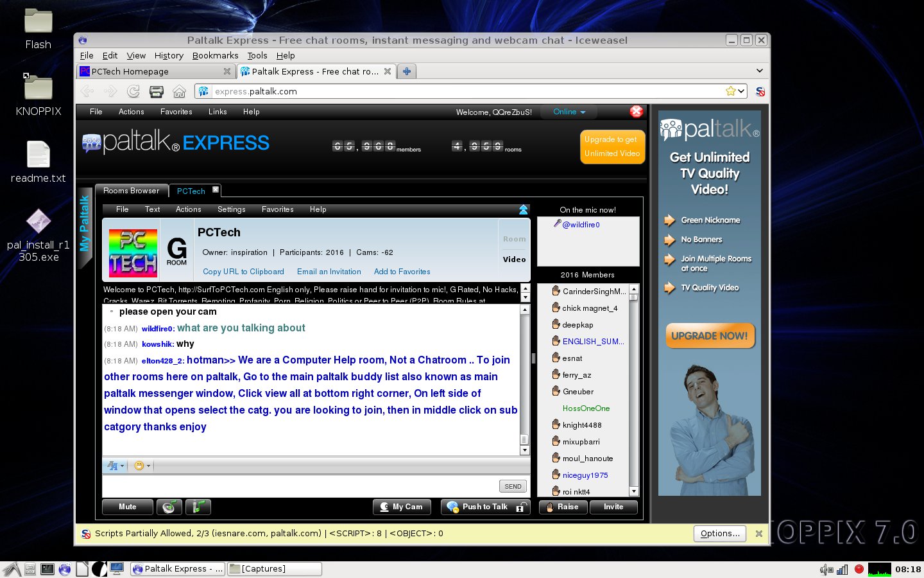Reload the page with the refresh icon
This screenshot has height=578, width=924.
133,91
